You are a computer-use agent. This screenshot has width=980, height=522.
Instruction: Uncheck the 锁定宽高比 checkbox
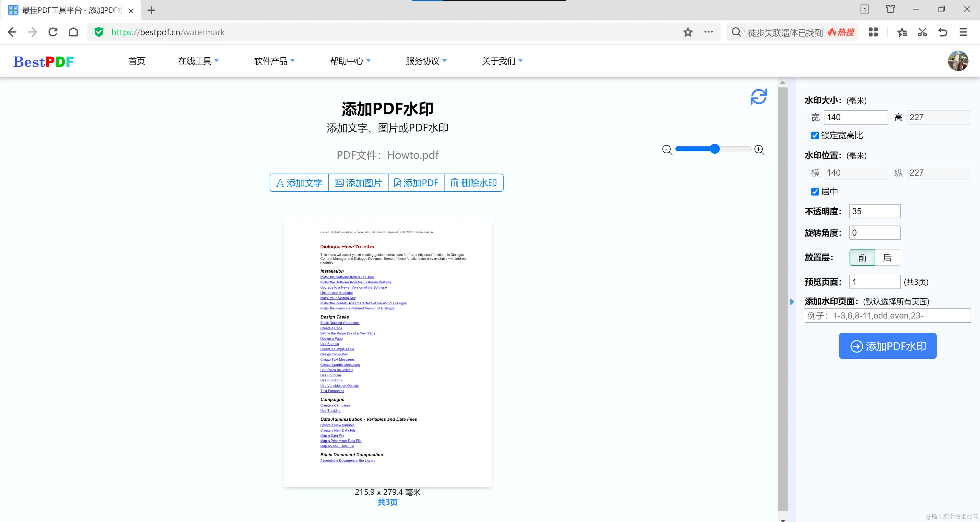click(x=815, y=135)
